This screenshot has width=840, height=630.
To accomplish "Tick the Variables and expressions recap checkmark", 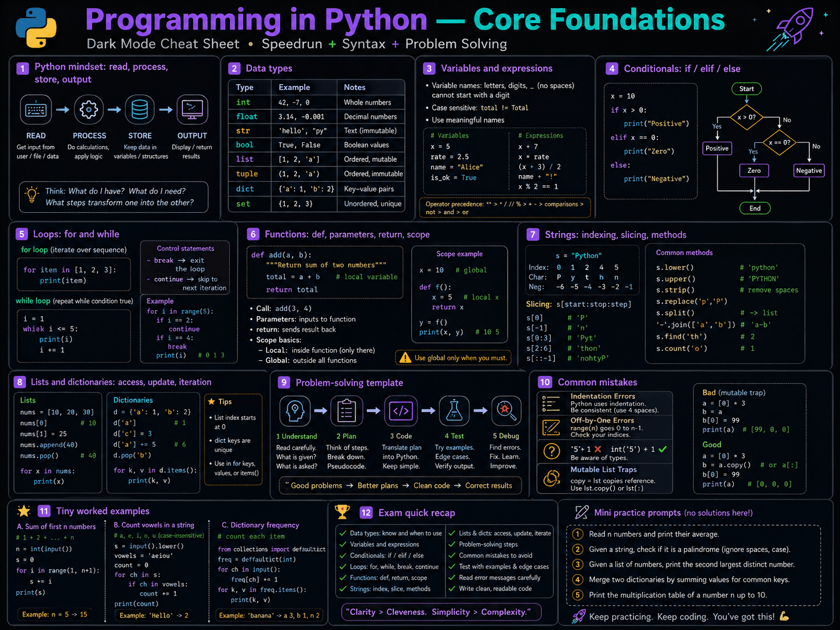I will tap(343, 544).
